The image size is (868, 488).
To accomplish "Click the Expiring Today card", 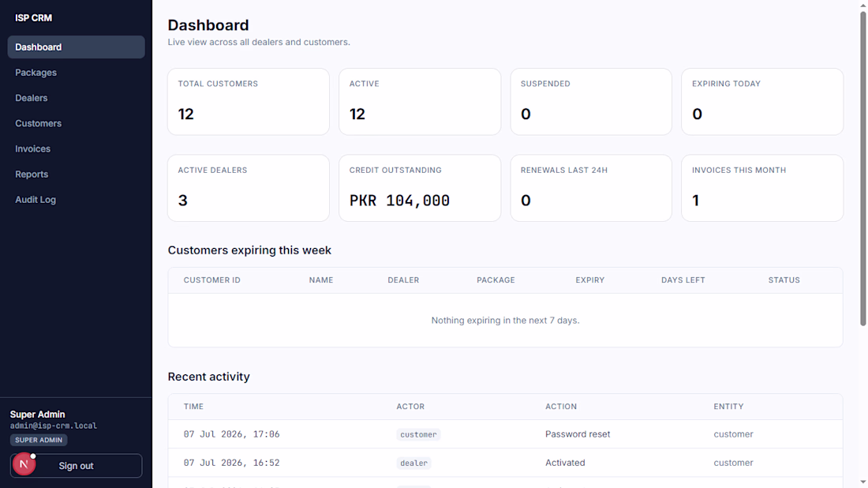I will click(x=762, y=102).
